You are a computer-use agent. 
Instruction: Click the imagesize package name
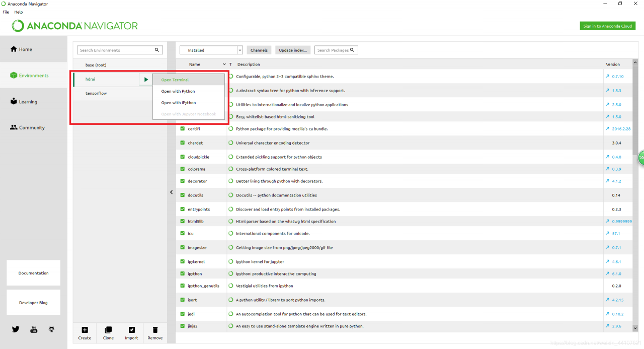coord(197,248)
